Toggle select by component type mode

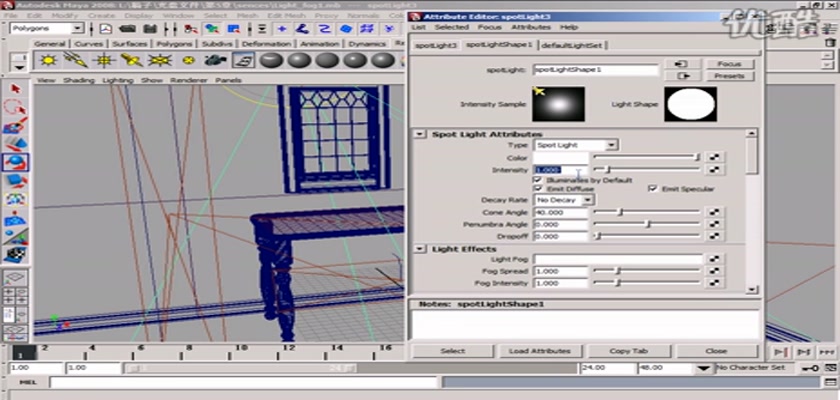pos(234,28)
